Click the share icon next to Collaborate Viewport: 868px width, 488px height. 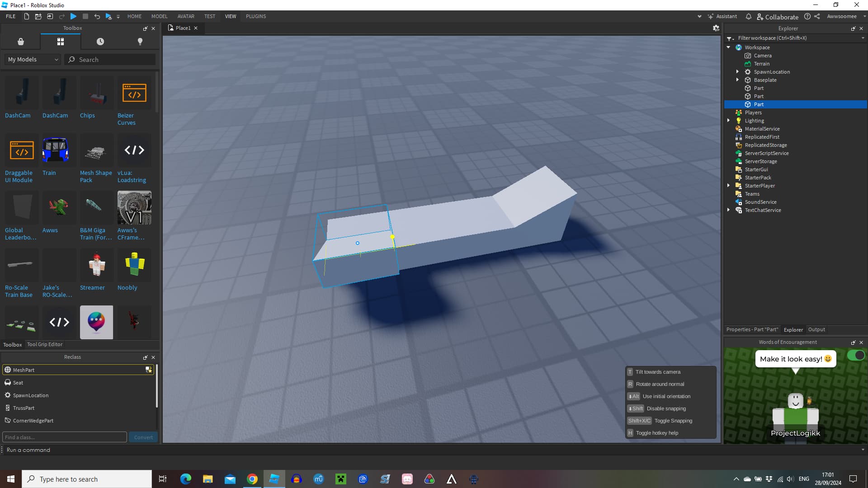tap(817, 16)
